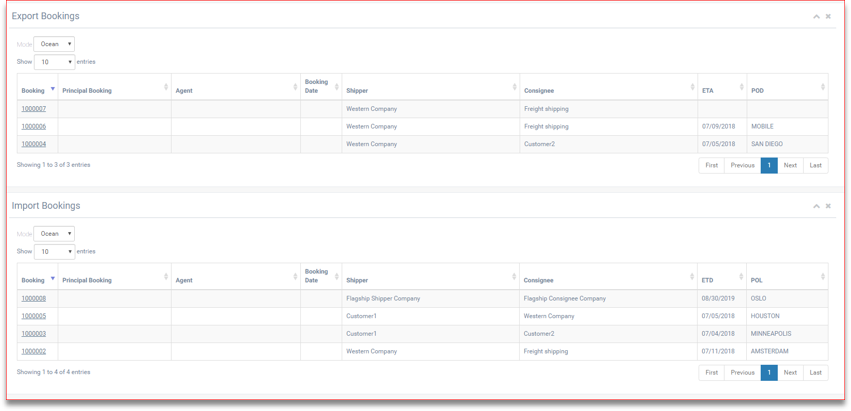Click the AMSTERDAM POL cell

788,351
